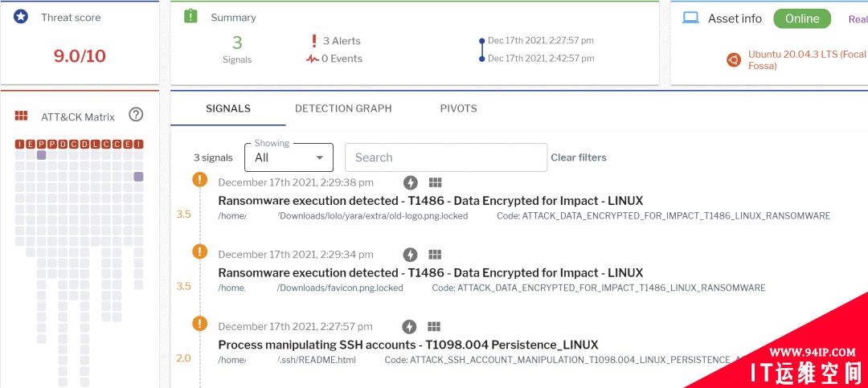Click the green Online status badge
Viewport: 868px width, 388px height.
tap(802, 18)
